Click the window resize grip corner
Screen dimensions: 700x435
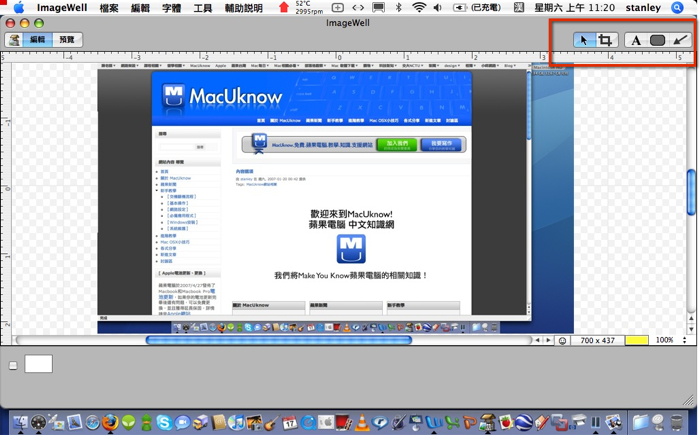pyautogui.click(x=689, y=400)
